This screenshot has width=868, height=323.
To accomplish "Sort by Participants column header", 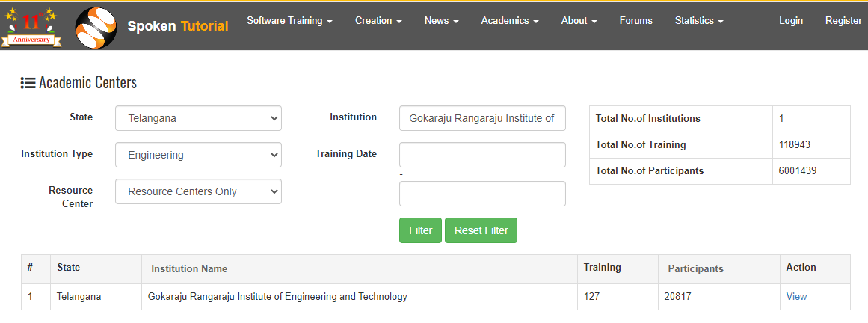I will tap(695, 268).
